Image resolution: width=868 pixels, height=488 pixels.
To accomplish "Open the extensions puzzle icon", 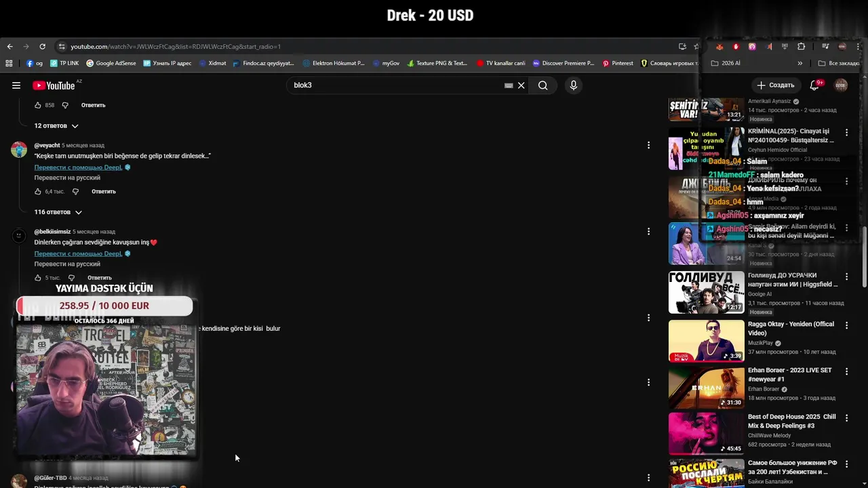I will 802,47.
